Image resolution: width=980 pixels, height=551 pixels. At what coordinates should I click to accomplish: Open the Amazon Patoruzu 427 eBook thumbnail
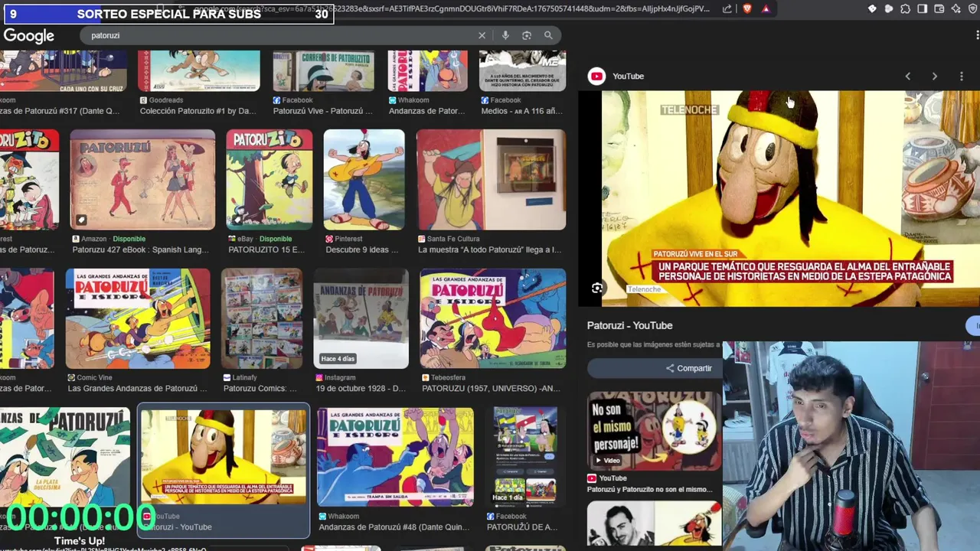coord(142,180)
